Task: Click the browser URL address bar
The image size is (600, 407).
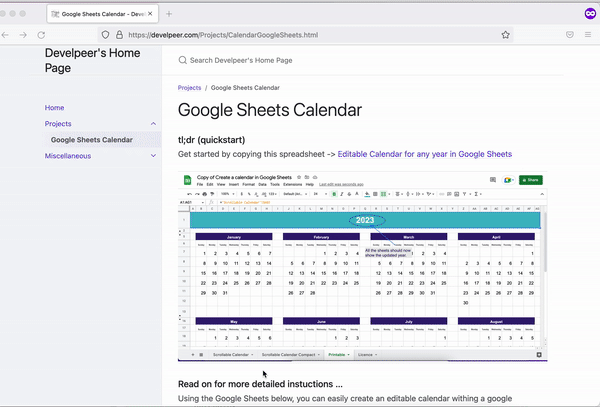Action: pos(305,35)
